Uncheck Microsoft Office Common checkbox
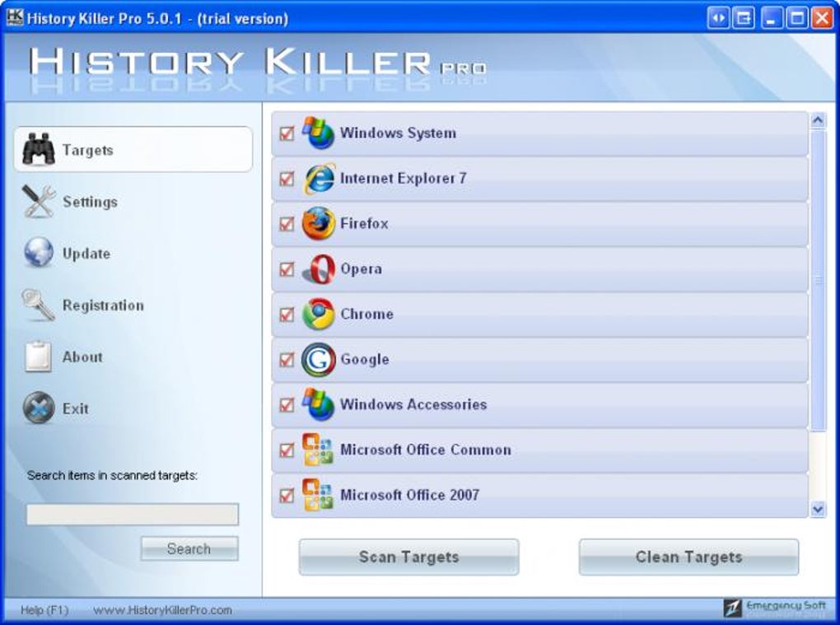The height and width of the screenshot is (625, 840). point(287,450)
